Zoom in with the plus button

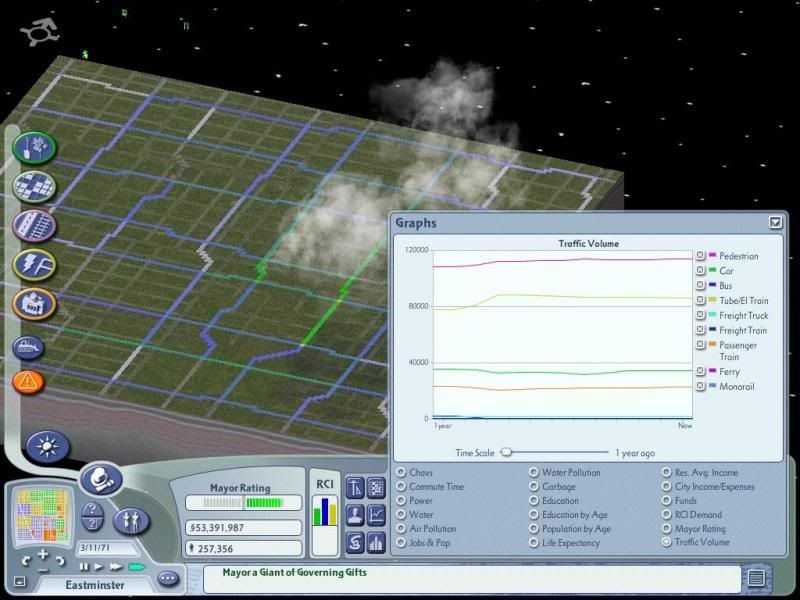coord(43,554)
